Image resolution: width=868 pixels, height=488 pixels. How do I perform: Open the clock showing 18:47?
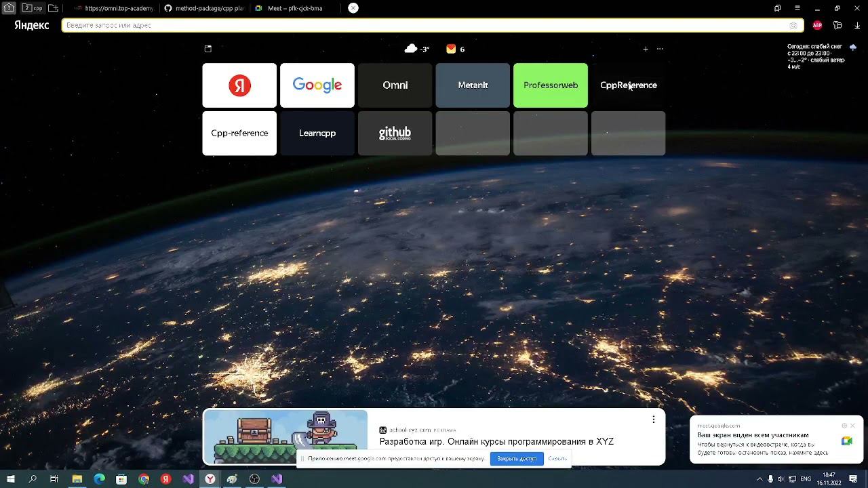point(829,479)
